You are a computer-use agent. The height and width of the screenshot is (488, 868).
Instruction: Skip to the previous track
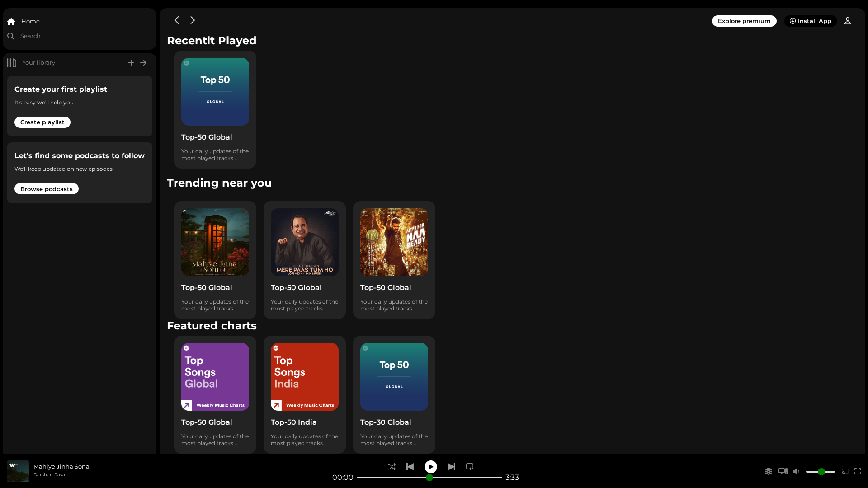tap(410, 467)
